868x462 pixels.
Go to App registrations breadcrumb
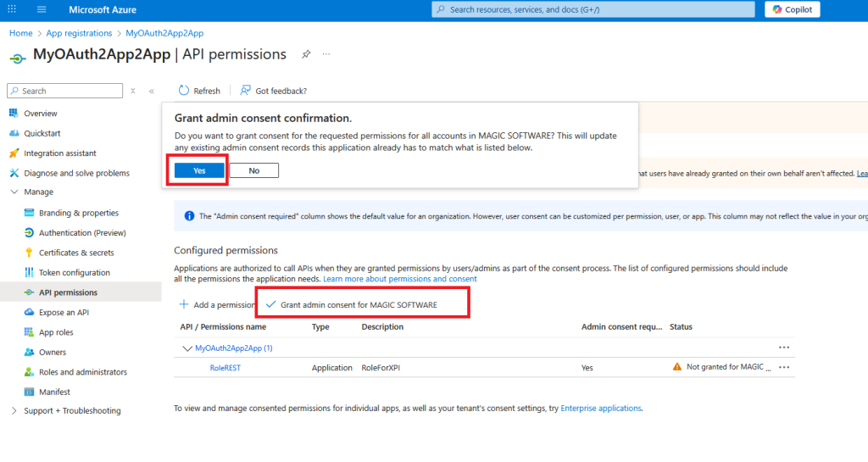point(79,33)
